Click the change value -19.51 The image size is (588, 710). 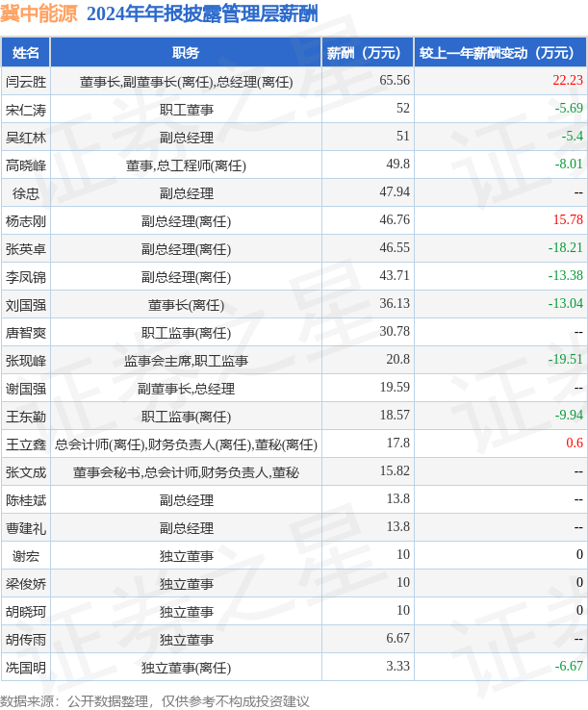pos(565,359)
